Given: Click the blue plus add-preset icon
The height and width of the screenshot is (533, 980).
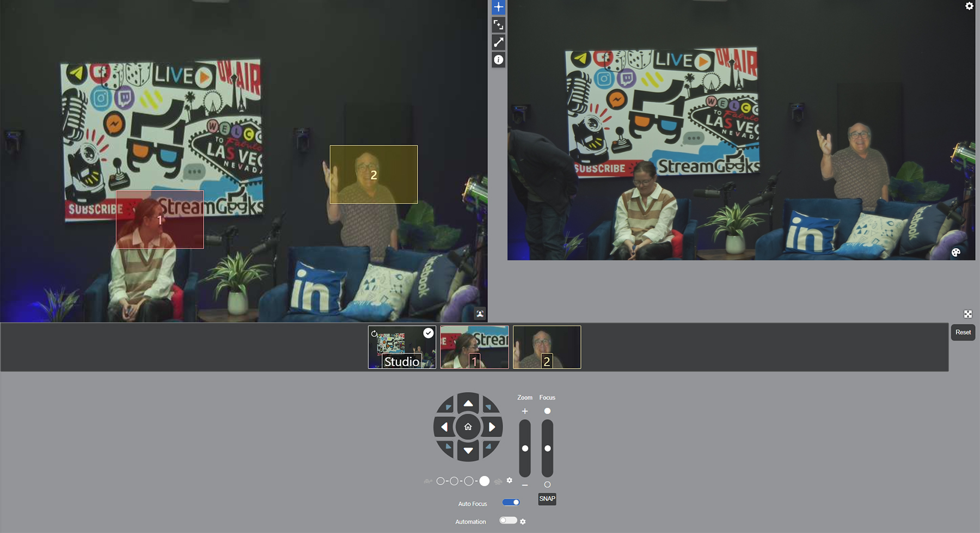Looking at the screenshot, I should tap(498, 7).
